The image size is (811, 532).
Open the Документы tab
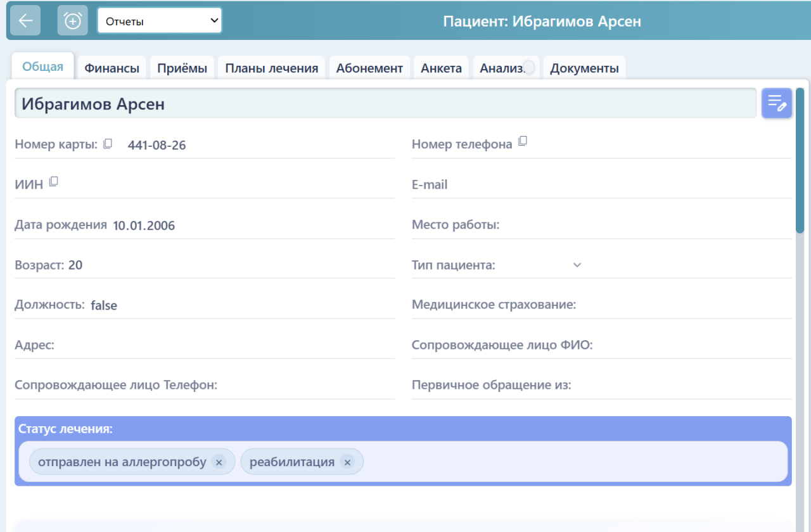click(584, 68)
